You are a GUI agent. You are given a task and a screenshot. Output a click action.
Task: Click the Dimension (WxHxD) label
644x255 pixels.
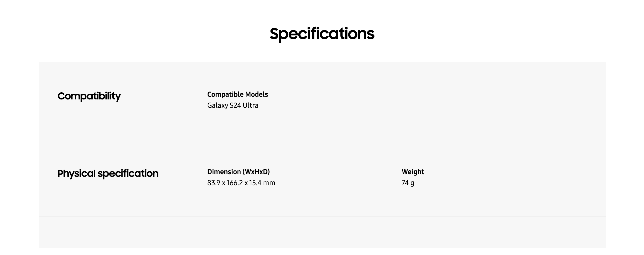coord(238,172)
